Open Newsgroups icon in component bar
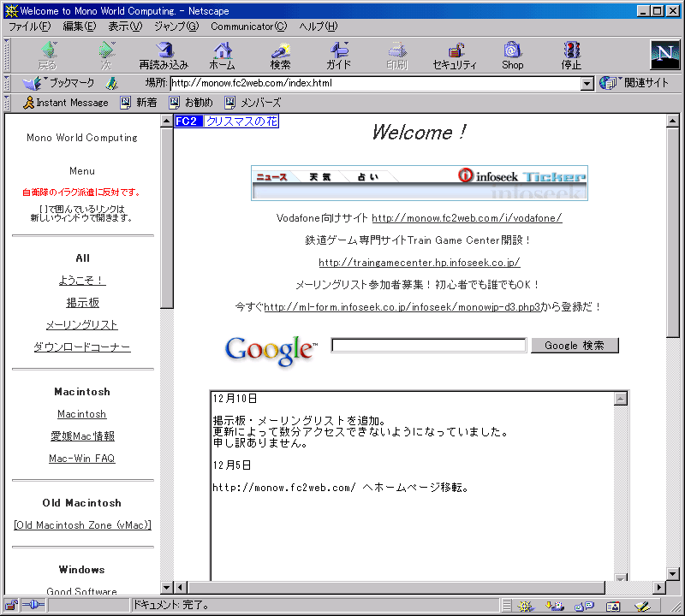This screenshot has width=685, height=616. tap(584, 606)
